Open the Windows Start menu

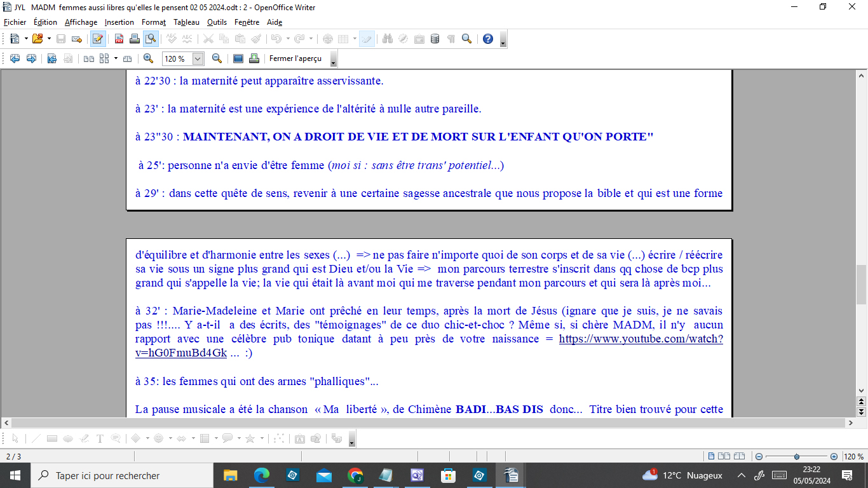click(x=15, y=475)
